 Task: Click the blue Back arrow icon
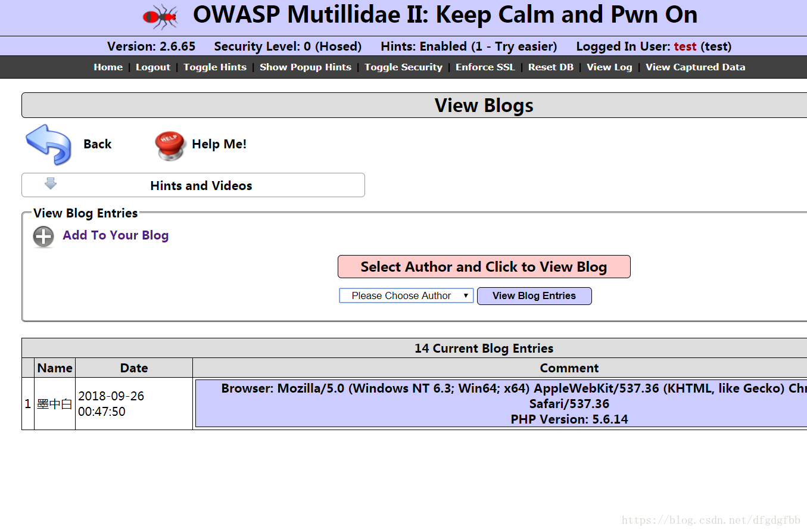pos(48,144)
